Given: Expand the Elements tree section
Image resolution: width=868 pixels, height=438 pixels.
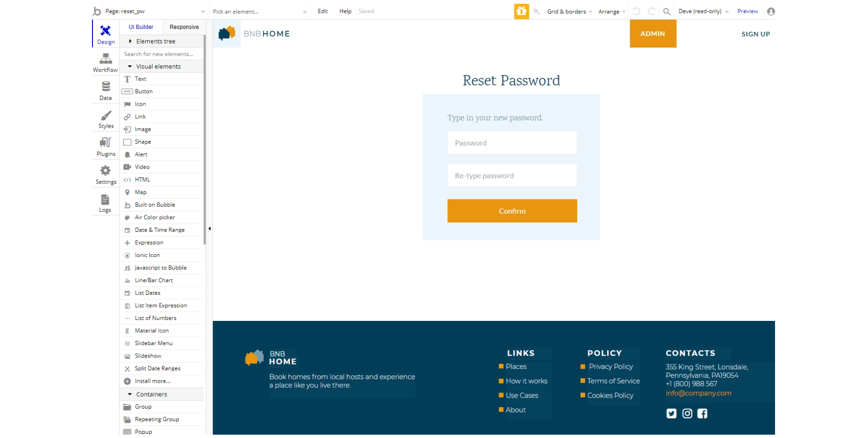Looking at the screenshot, I should point(162,41).
